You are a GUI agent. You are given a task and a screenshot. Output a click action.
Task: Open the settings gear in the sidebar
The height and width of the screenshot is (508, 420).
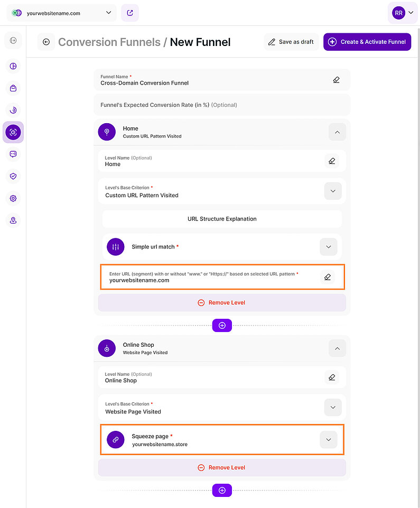tap(13, 198)
